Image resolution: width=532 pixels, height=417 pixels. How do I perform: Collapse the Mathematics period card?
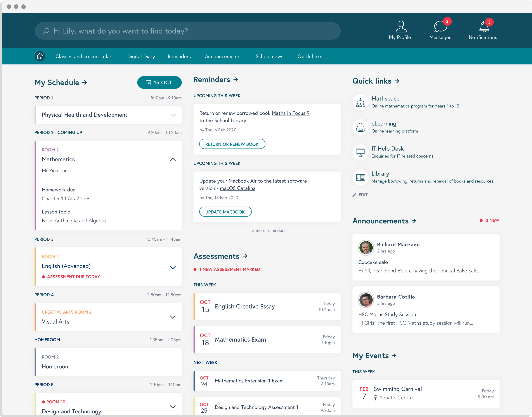(x=173, y=160)
